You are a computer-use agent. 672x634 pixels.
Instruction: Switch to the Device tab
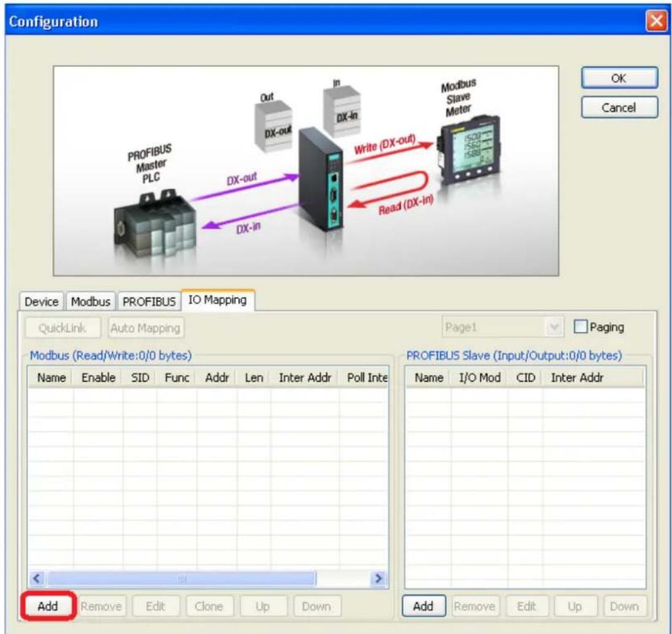click(42, 301)
